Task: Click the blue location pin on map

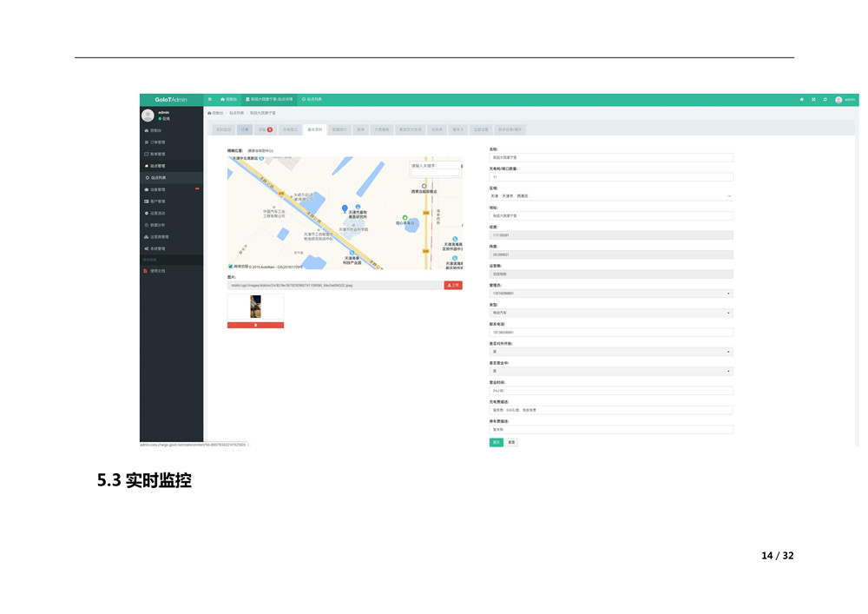Action: pyautogui.click(x=345, y=209)
